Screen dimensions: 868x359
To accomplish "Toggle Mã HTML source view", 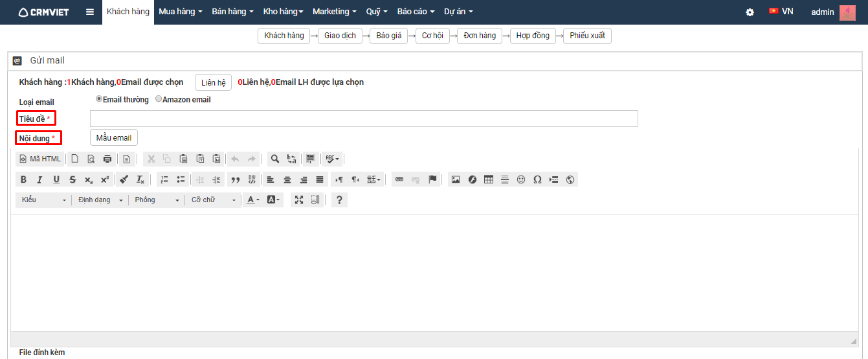I will 40,159.
